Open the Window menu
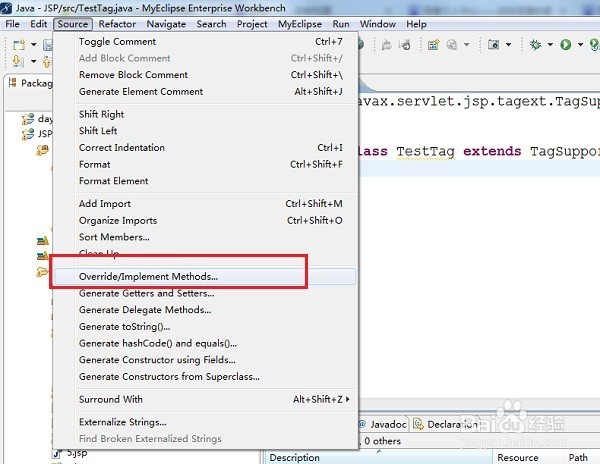Screen dimensions: 600x464 tap(378, 24)
